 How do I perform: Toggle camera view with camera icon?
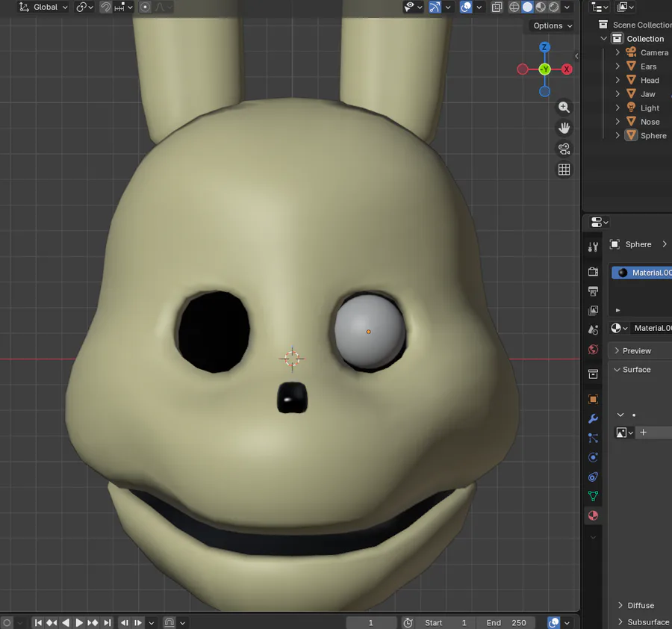[x=564, y=149]
